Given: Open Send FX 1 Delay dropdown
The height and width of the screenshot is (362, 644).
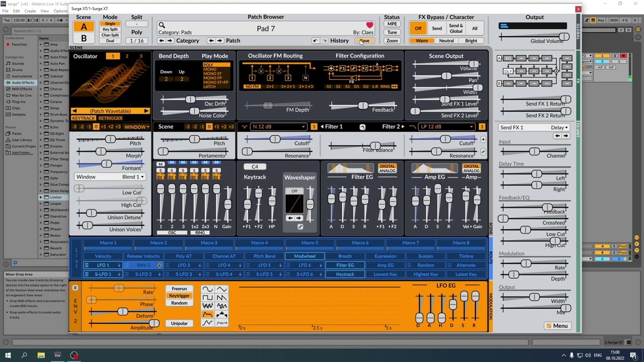Looking at the screenshot, I should pyautogui.click(x=534, y=128).
